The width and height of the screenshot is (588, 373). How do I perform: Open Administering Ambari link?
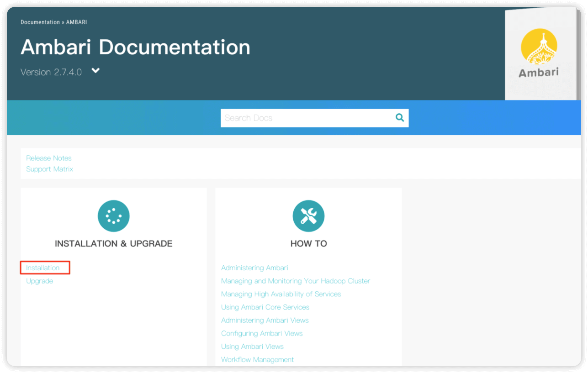(254, 268)
